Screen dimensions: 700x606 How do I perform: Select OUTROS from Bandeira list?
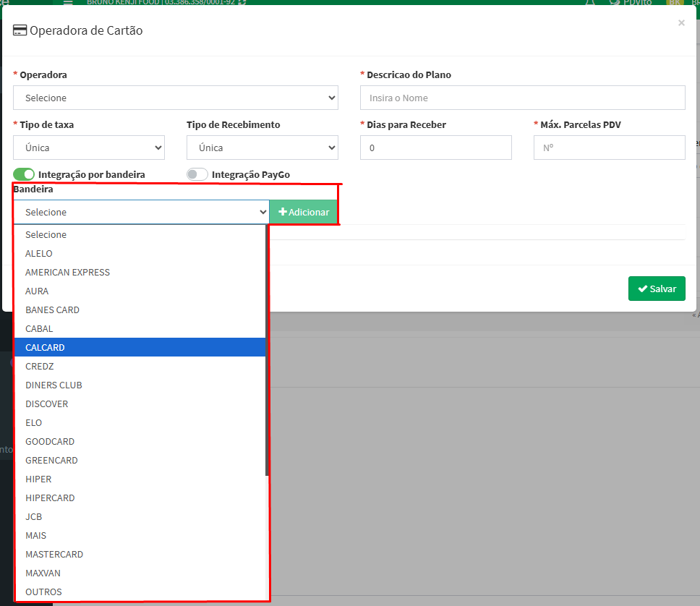(140, 592)
